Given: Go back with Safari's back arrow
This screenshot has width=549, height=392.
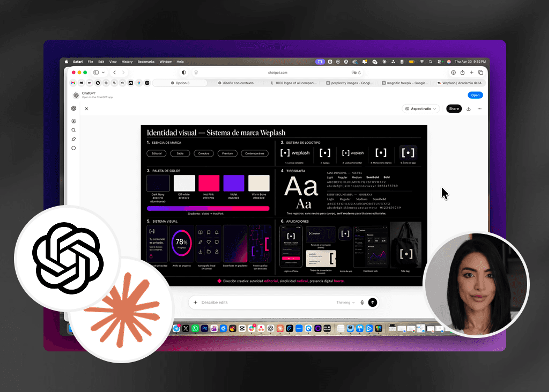Looking at the screenshot, I should (115, 72).
